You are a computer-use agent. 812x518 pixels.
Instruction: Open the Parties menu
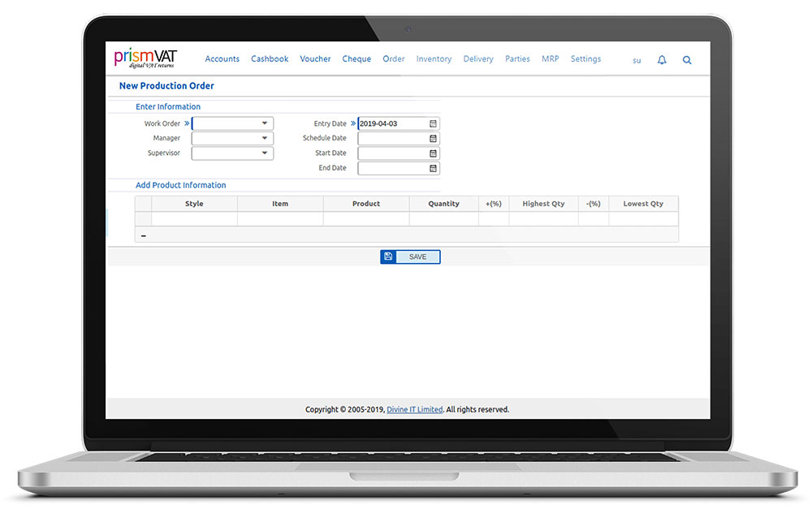tap(517, 59)
